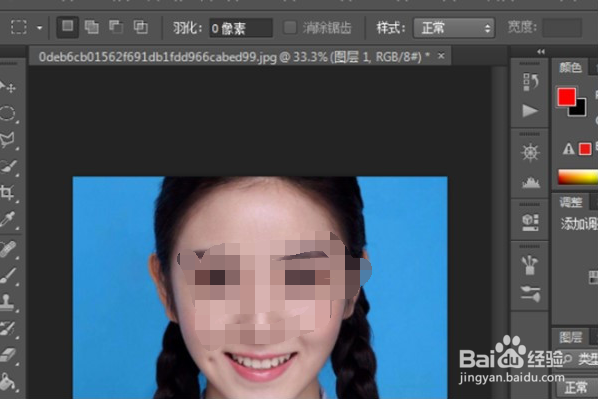
Task: Select the Clone Stamp tool
Action: pos(8,301)
